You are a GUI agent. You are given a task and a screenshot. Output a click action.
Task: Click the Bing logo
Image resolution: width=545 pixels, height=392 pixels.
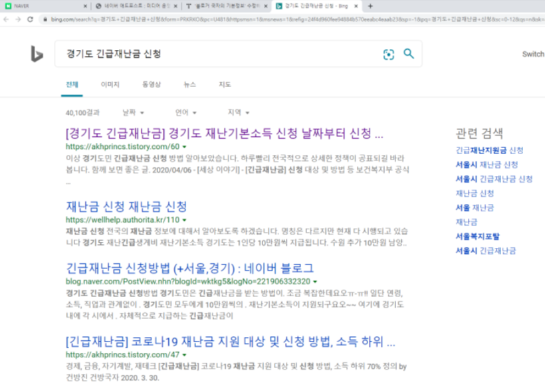37,54
